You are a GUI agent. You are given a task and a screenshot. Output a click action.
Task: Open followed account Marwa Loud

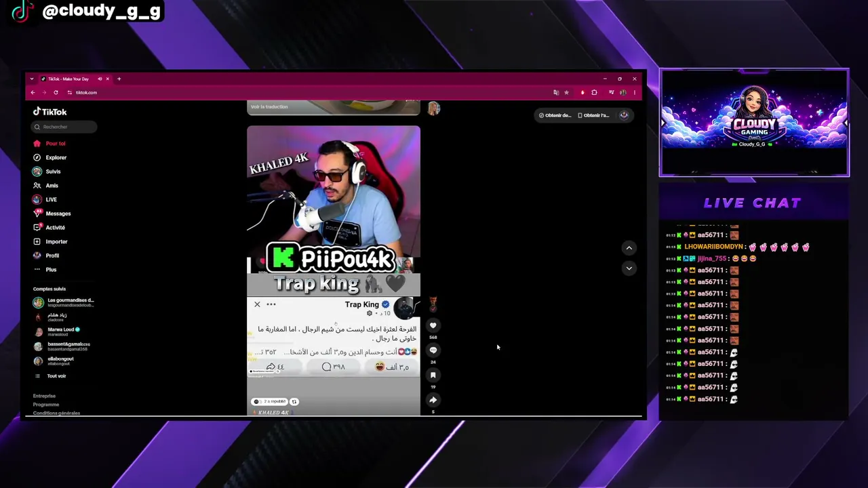coord(56,331)
